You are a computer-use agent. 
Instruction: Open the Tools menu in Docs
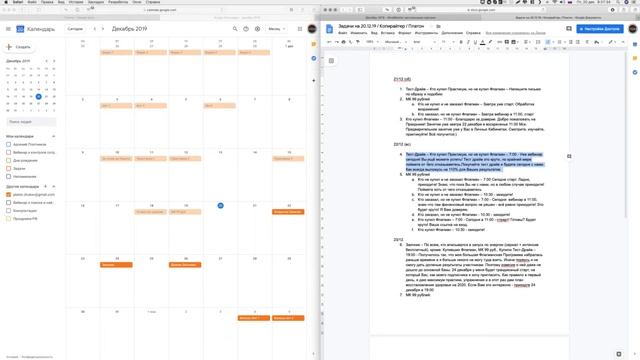tap(426, 33)
